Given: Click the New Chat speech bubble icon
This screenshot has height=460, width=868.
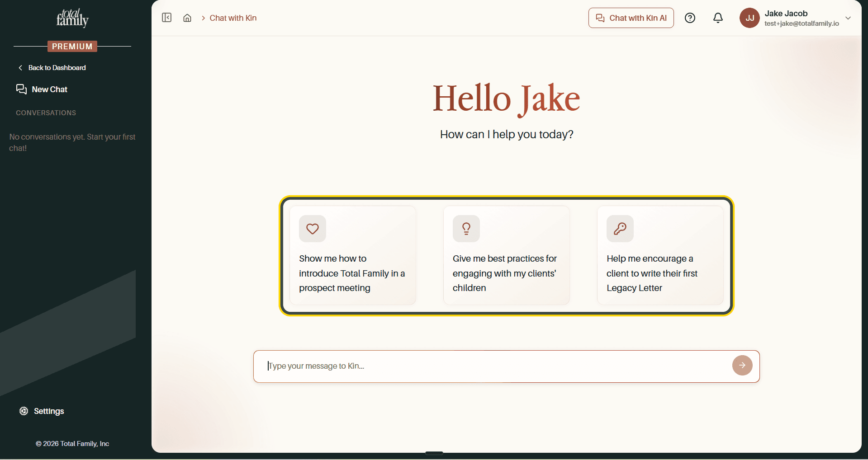Looking at the screenshot, I should click(21, 89).
